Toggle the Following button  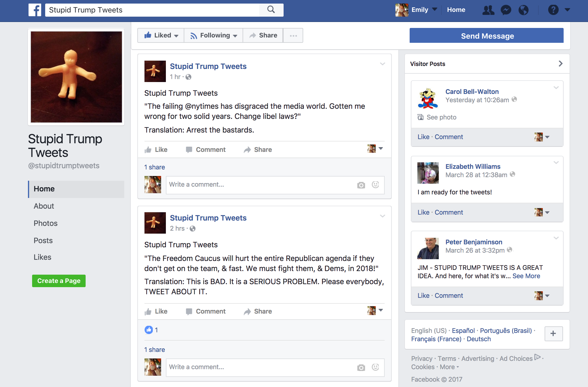click(213, 35)
